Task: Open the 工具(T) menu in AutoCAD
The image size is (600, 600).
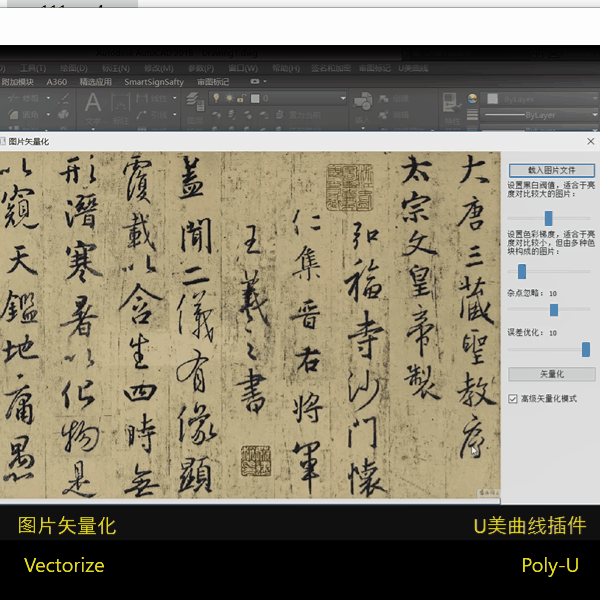Action: (33, 68)
